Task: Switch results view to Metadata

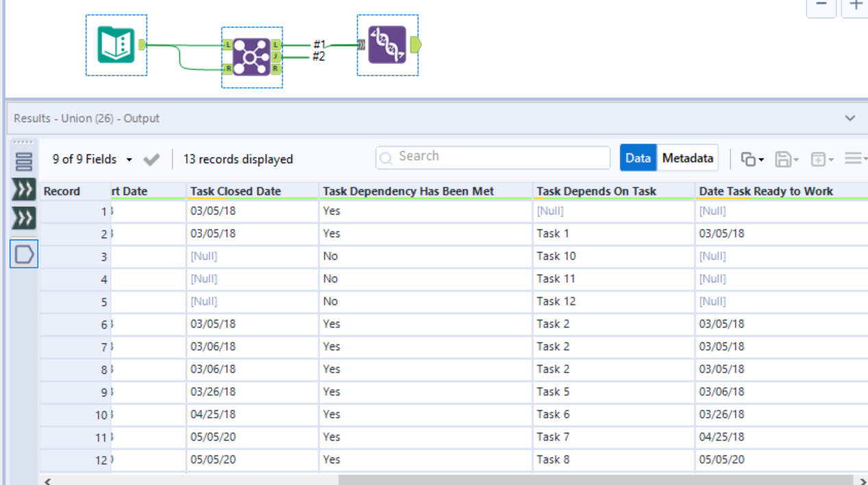Action: (x=687, y=158)
